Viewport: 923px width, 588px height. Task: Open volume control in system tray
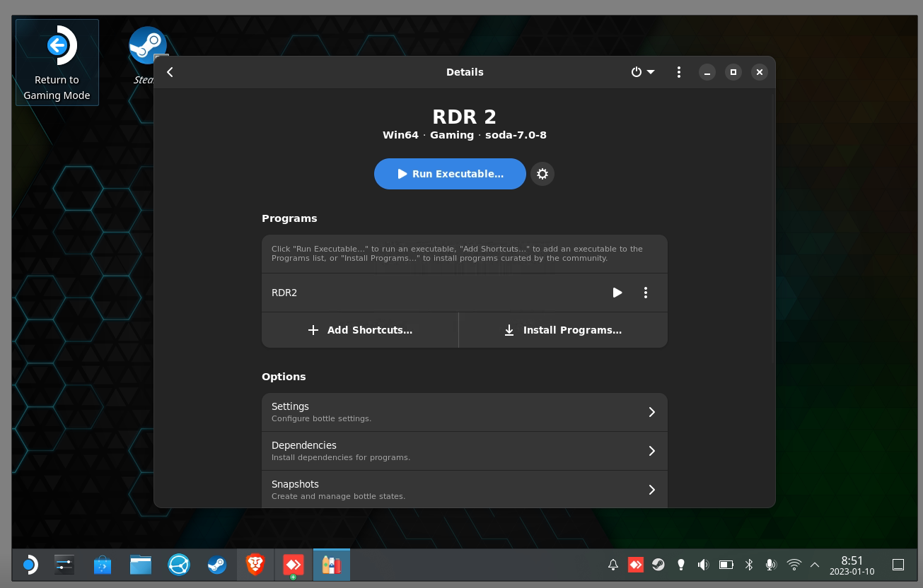click(703, 565)
